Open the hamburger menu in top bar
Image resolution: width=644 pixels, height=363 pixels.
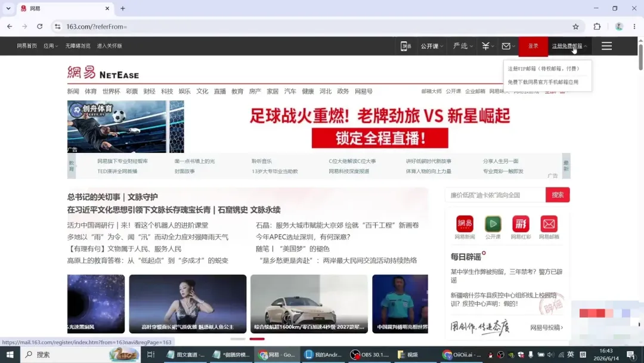click(x=606, y=46)
